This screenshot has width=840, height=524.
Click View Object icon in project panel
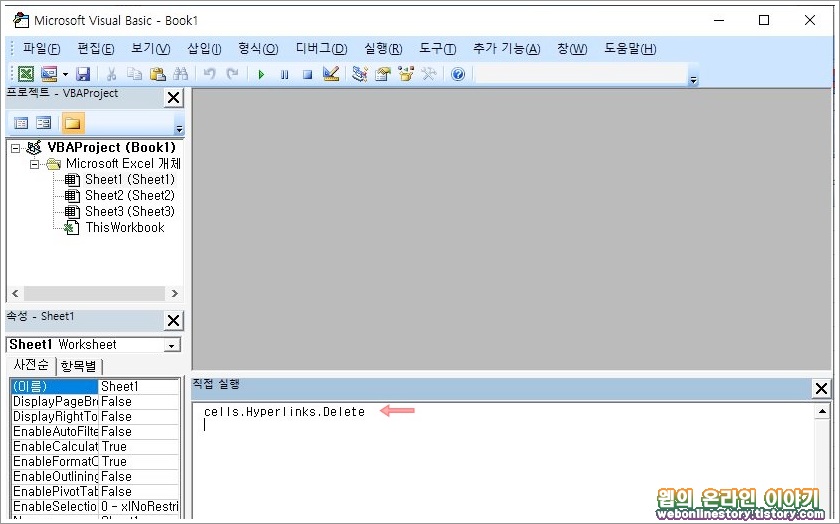pyautogui.click(x=44, y=123)
